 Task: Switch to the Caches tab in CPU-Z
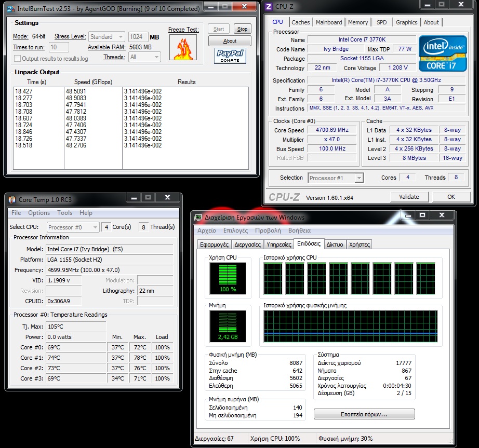click(301, 22)
